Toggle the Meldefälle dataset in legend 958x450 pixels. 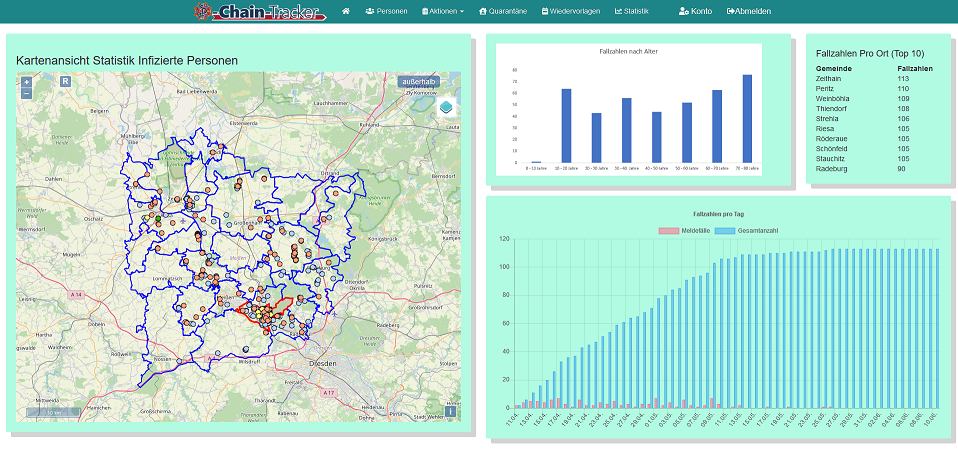[x=682, y=231]
